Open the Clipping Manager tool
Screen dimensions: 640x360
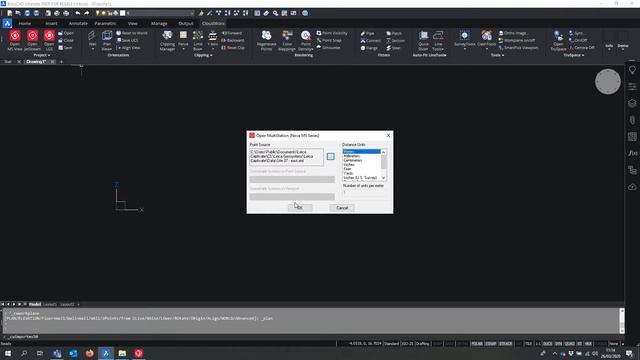tap(167, 40)
